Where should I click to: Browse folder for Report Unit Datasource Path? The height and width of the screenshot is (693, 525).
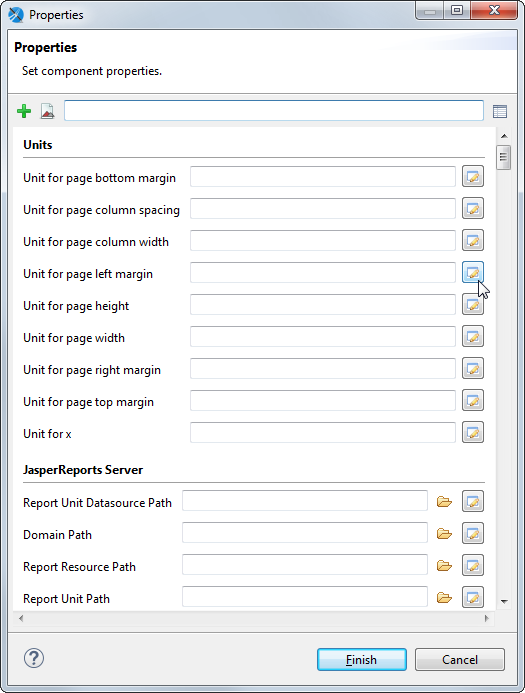point(444,502)
